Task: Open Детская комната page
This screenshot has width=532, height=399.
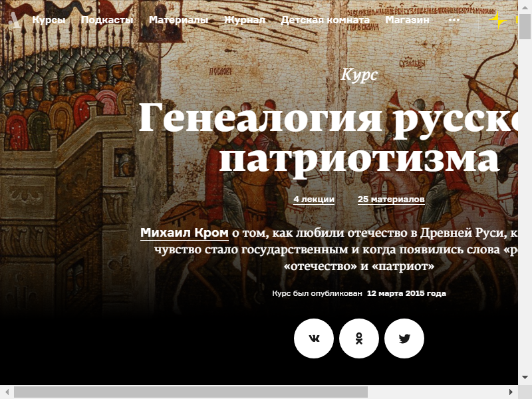Action: tap(325, 20)
